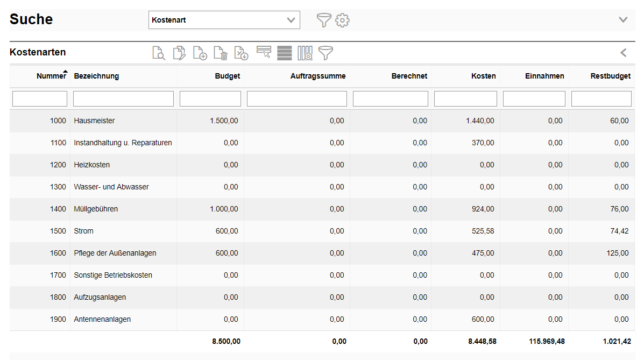
Task: Click the row selection cursor icon
Action: click(264, 52)
